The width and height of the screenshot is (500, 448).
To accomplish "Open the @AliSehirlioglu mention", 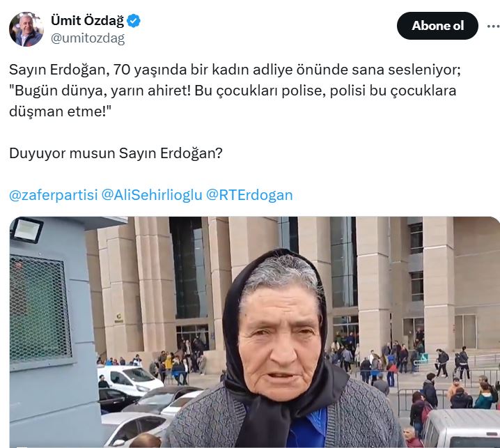I will (x=152, y=195).
